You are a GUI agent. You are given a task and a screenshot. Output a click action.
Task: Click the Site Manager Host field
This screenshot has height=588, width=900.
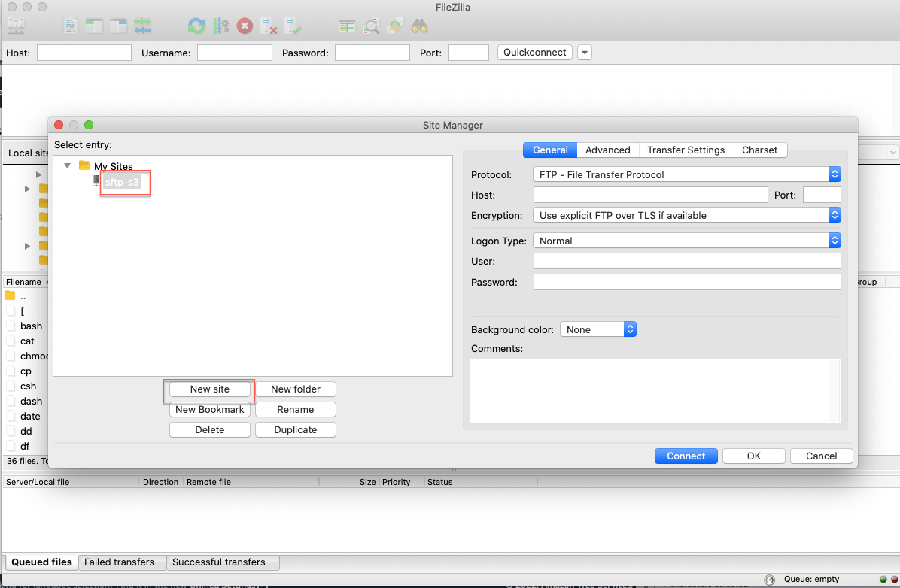pyautogui.click(x=650, y=195)
